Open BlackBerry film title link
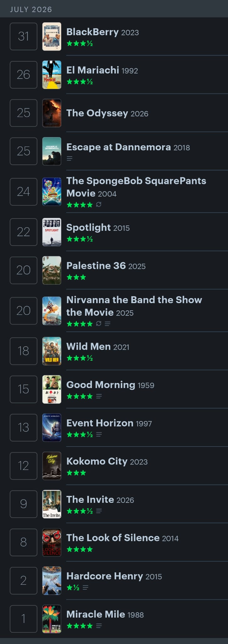The image size is (228, 644). tap(93, 32)
